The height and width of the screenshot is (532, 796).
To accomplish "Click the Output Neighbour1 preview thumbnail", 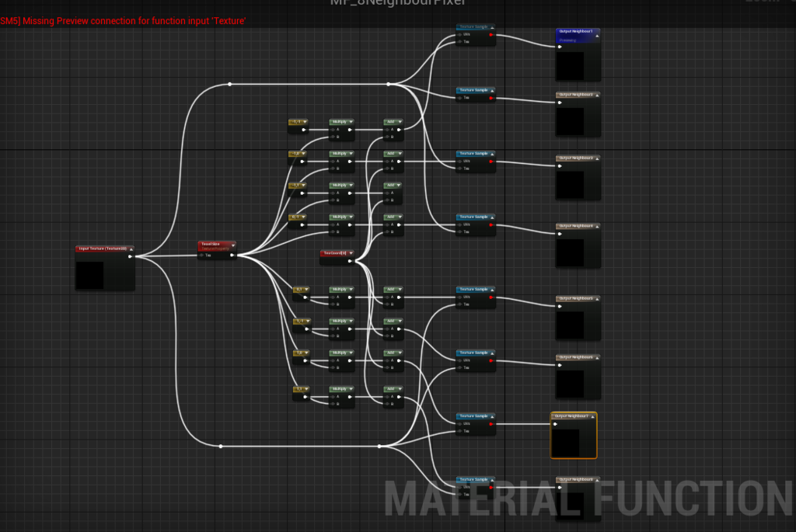I will coord(570,65).
